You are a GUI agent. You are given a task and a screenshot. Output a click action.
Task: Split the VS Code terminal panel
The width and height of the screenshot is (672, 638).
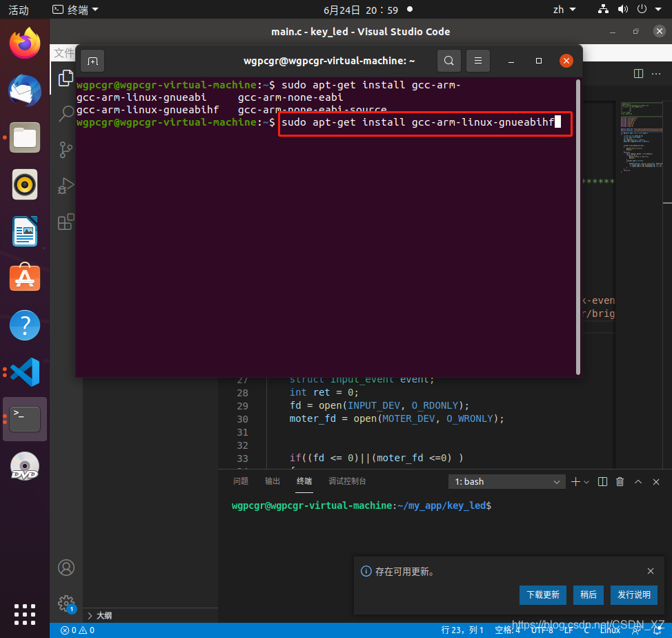(602, 482)
